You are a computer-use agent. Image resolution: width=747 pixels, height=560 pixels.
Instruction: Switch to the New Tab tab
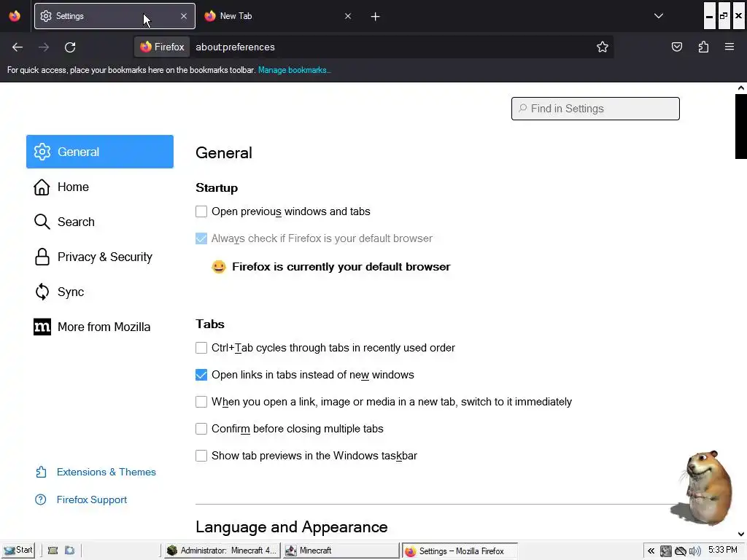[276, 16]
